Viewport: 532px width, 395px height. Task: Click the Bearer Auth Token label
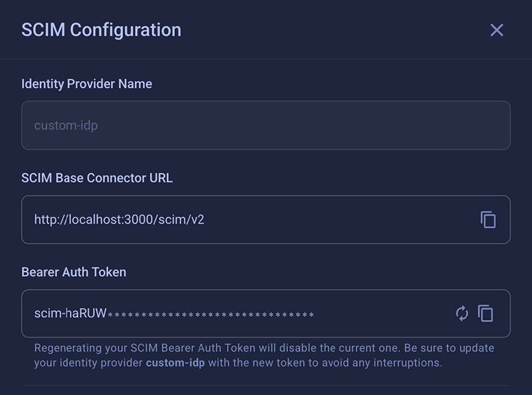point(75,272)
